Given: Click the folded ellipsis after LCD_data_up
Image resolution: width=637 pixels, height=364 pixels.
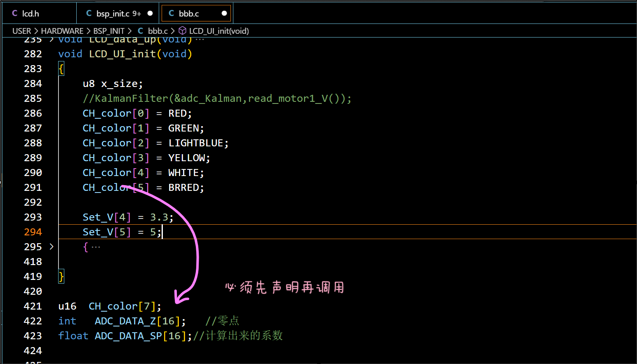Looking at the screenshot, I should point(200,40).
